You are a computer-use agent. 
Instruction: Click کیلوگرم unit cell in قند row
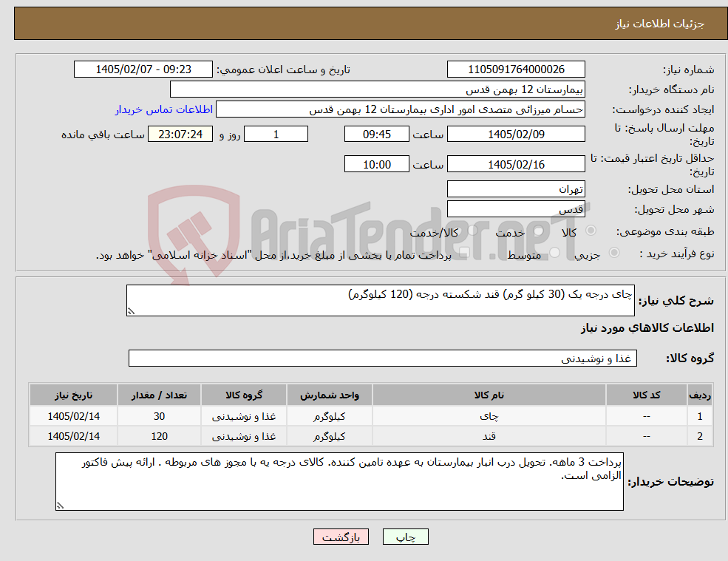point(329,436)
